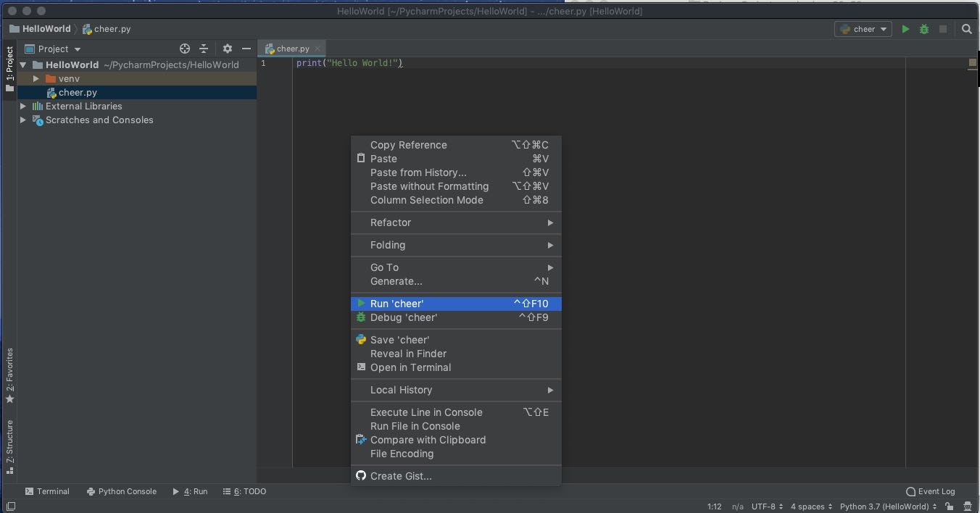Viewport: 980px width, 513px height.
Task: Open the Go To submenu
Action: coord(456,267)
